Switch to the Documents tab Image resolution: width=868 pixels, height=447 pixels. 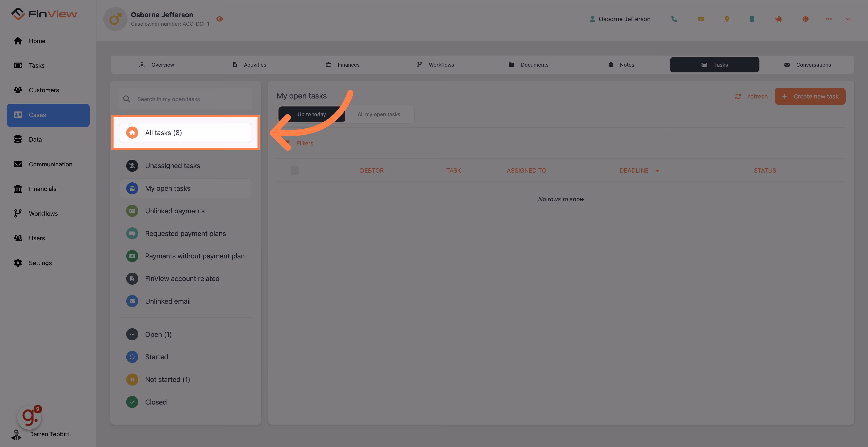coord(528,65)
